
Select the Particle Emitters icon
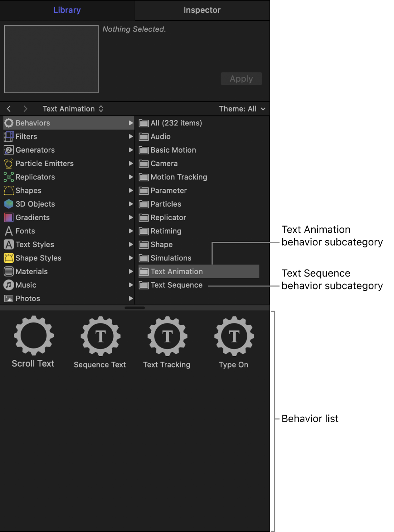pos(8,163)
